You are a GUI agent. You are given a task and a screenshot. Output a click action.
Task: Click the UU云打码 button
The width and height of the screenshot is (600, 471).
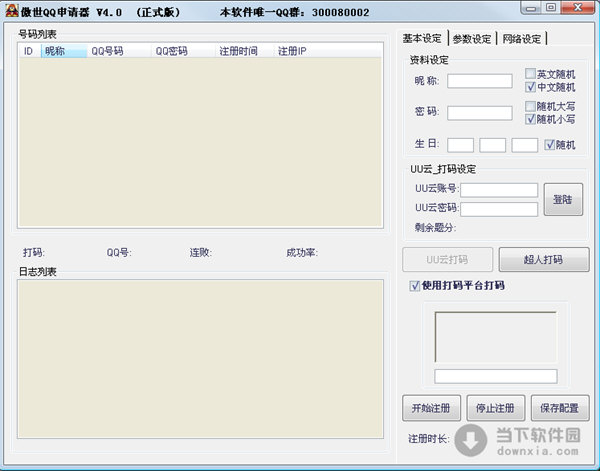pyautogui.click(x=447, y=259)
